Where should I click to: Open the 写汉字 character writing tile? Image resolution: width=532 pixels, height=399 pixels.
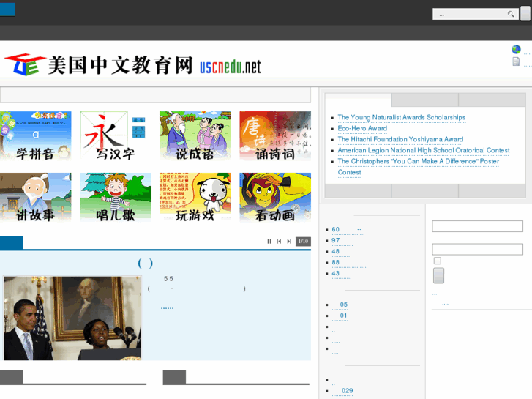click(116, 136)
